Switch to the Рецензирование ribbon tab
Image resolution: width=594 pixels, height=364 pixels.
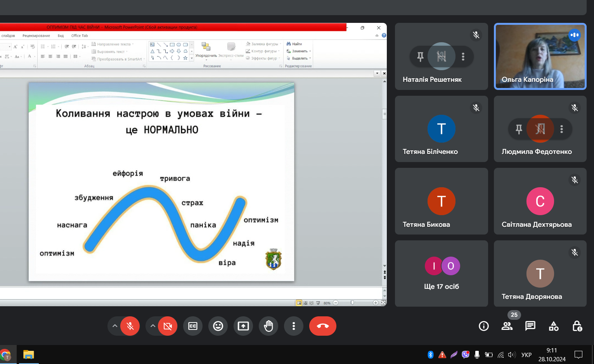pos(36,36)
